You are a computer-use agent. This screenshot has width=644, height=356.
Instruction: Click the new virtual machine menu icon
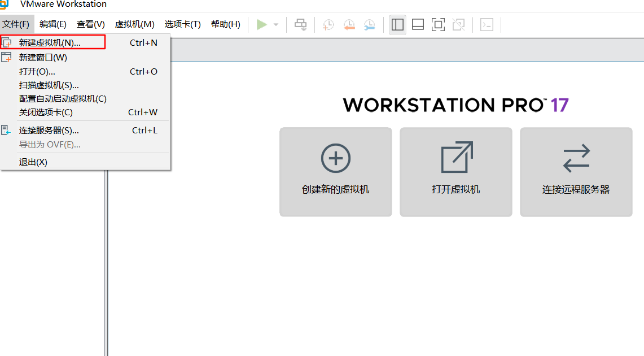[7, 43]
